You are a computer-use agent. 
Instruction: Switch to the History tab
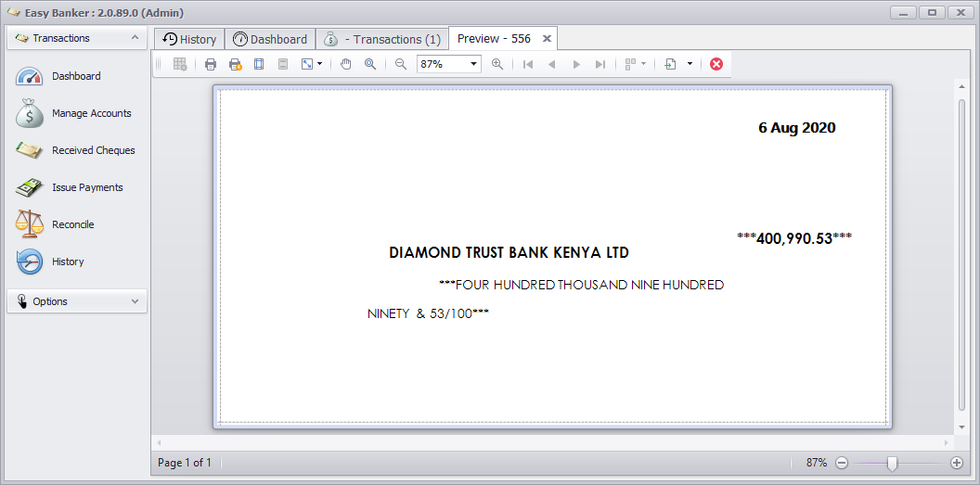189,39
